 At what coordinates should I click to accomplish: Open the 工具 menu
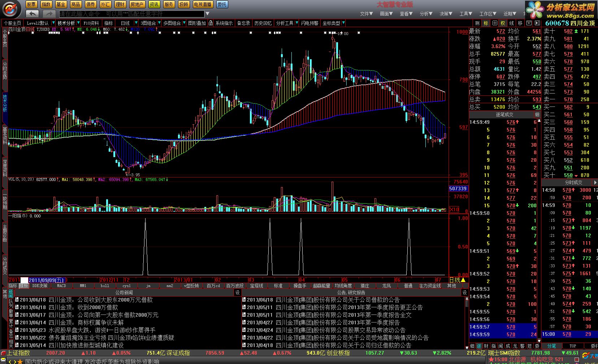point(466,14)
